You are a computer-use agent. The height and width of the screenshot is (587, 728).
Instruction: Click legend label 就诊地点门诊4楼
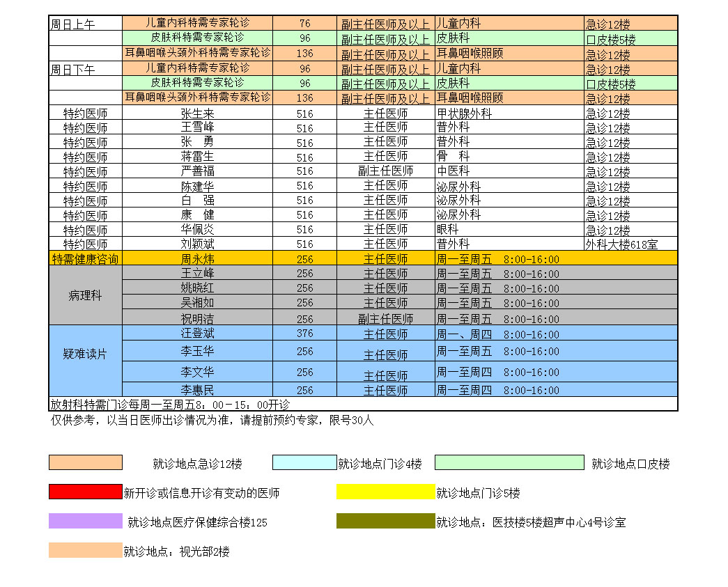click(380, 464)
